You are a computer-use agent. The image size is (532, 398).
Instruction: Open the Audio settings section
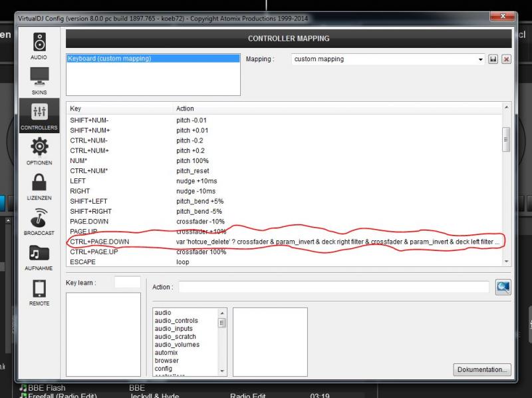coord(39,46)
